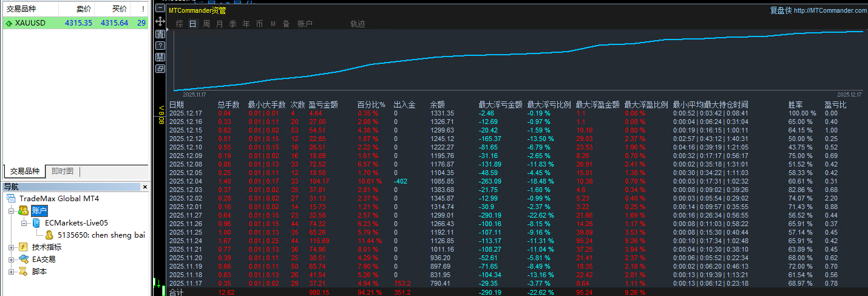This screenshot has height=296, width=868.
Task: Click the 753.2 deposit value
Action: (402, 283)
